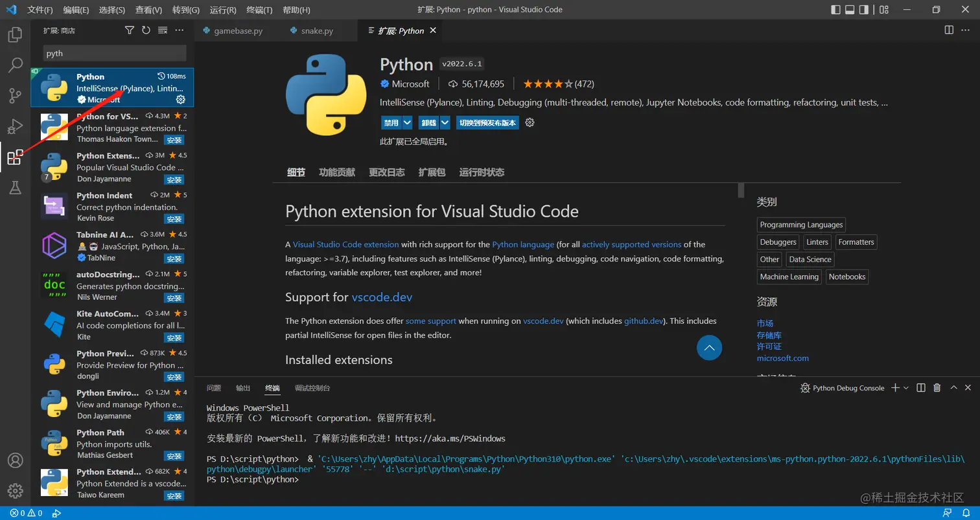Clear extensions search results icon
980x520 pixels.
point(163,30)
